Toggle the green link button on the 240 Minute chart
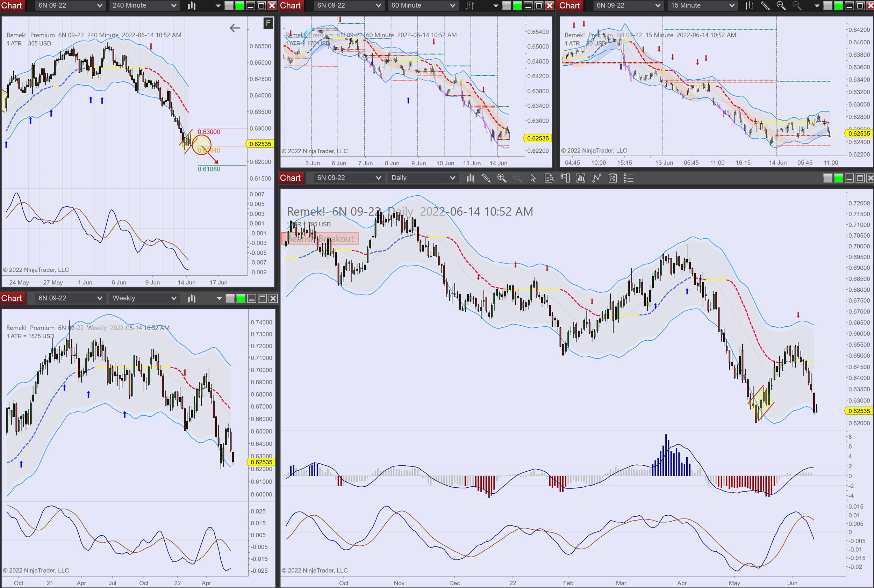Image resolution: width=874 pixels, height=588 pixels. tap(239, 6)
